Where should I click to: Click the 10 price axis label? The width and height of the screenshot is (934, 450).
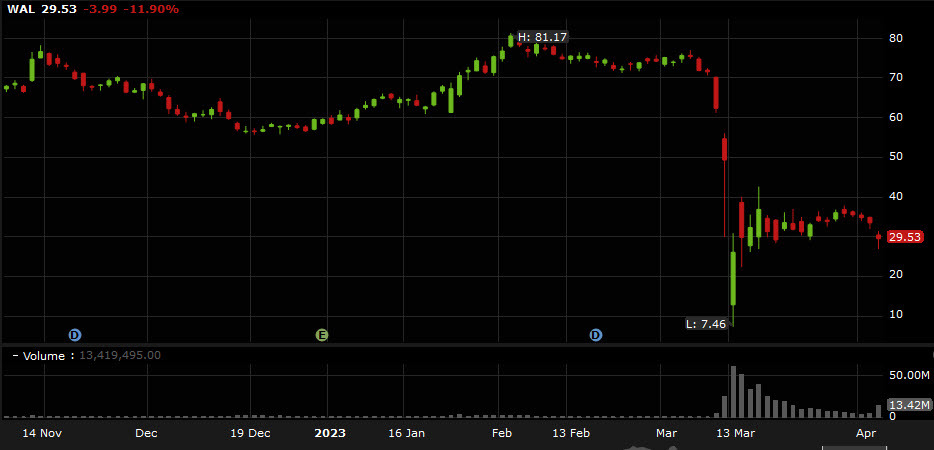tap(896, 315)
